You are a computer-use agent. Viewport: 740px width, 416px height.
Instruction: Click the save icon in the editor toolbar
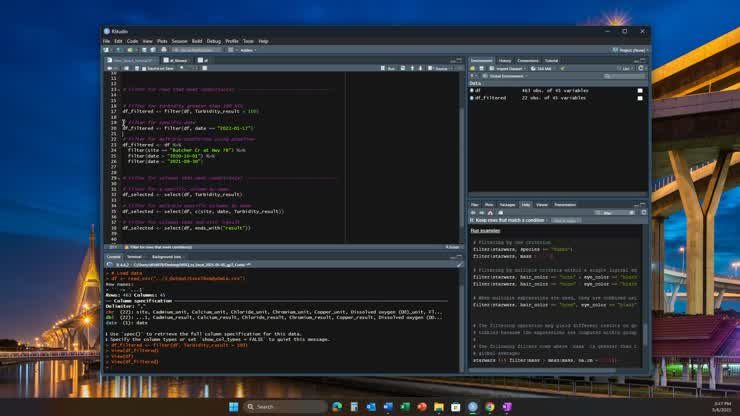click(137, 68)
